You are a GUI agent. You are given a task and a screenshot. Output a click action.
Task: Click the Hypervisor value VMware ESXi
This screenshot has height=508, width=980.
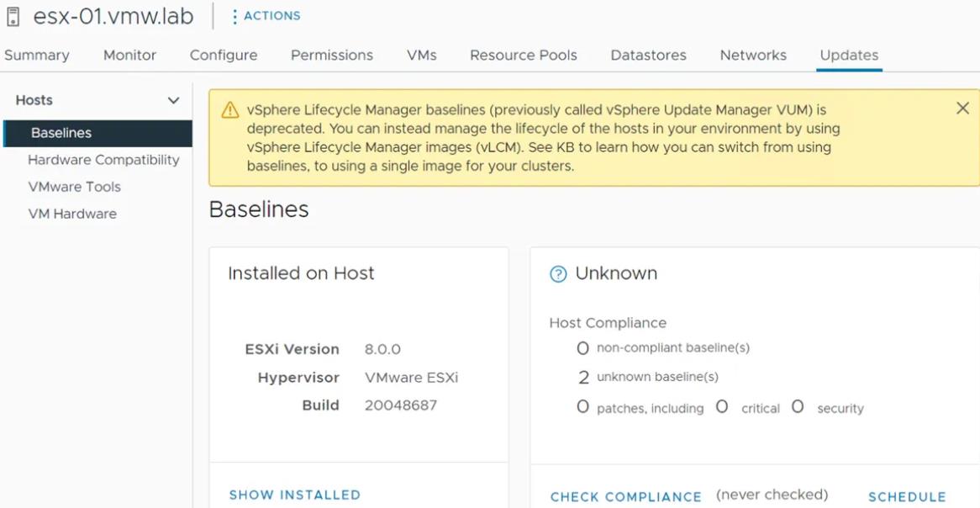[x=411, y=378]
